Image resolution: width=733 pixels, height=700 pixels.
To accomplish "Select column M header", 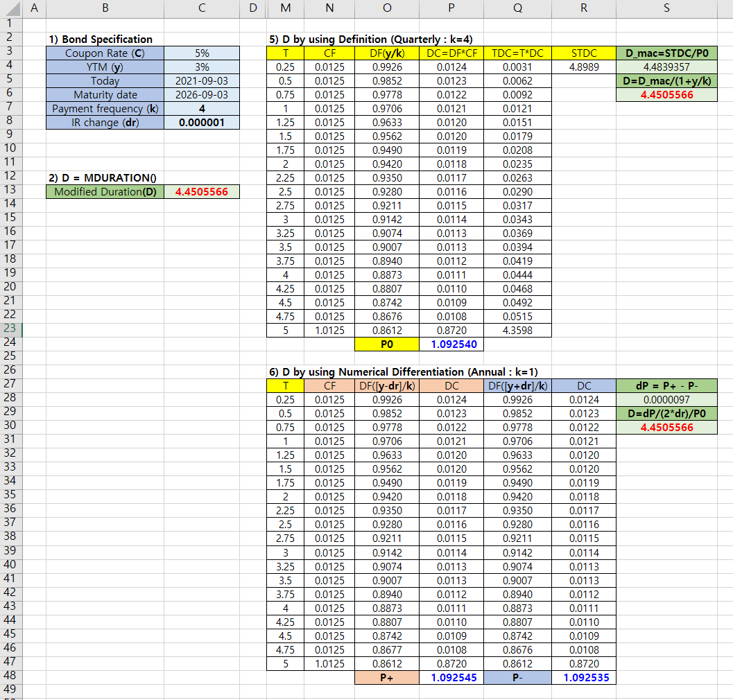I will click(x=285, y=8).
